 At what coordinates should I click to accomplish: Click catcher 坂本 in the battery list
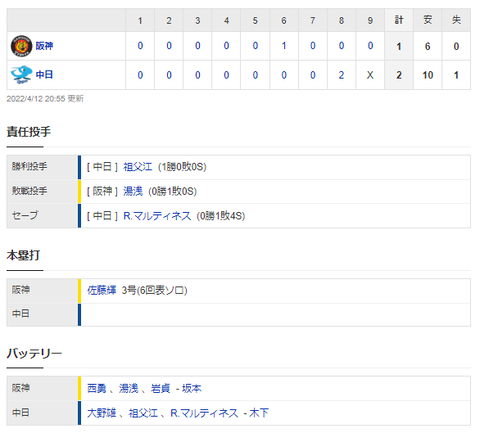point(192,388)
